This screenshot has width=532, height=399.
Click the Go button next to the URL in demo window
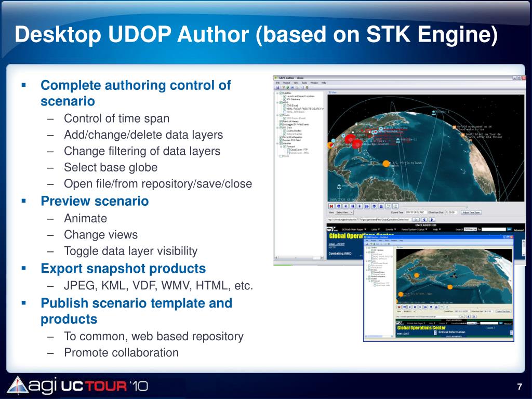[416, 220]
